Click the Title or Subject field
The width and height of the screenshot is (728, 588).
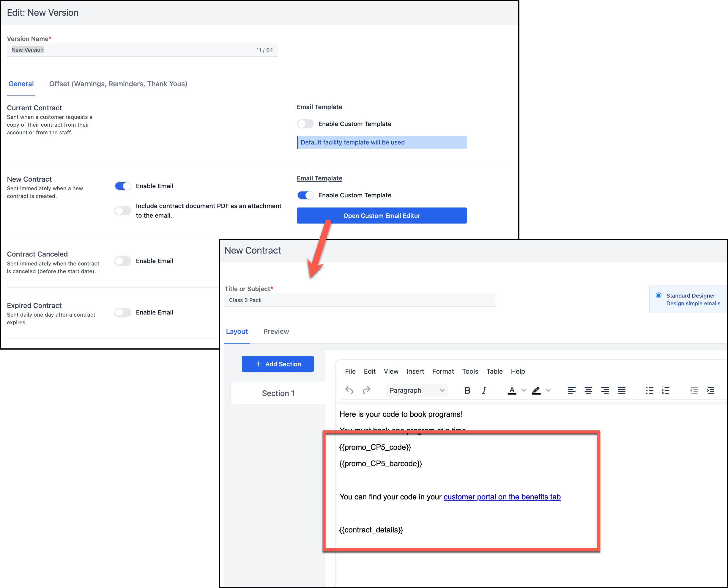tap(359, 300)
